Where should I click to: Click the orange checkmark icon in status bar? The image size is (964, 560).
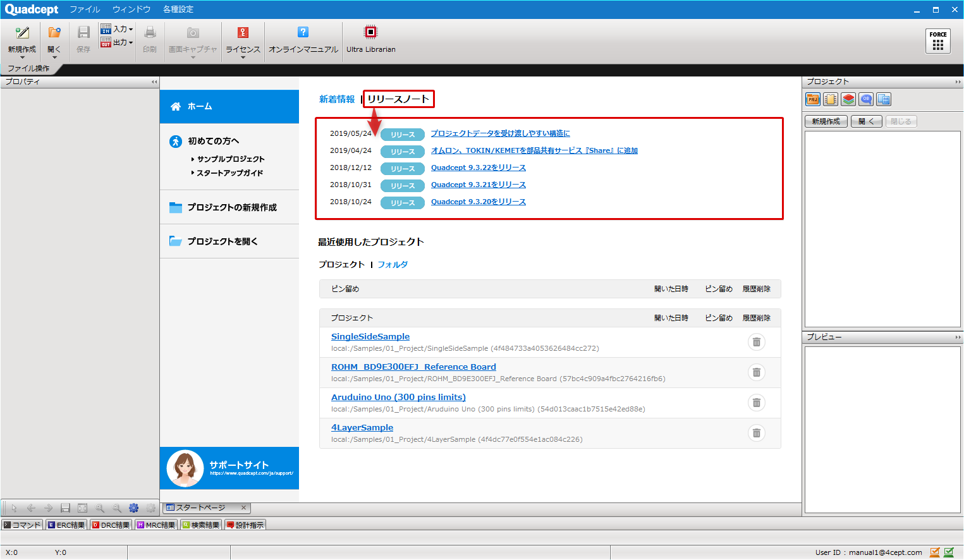pyautogui.click(x=935, y=552)
